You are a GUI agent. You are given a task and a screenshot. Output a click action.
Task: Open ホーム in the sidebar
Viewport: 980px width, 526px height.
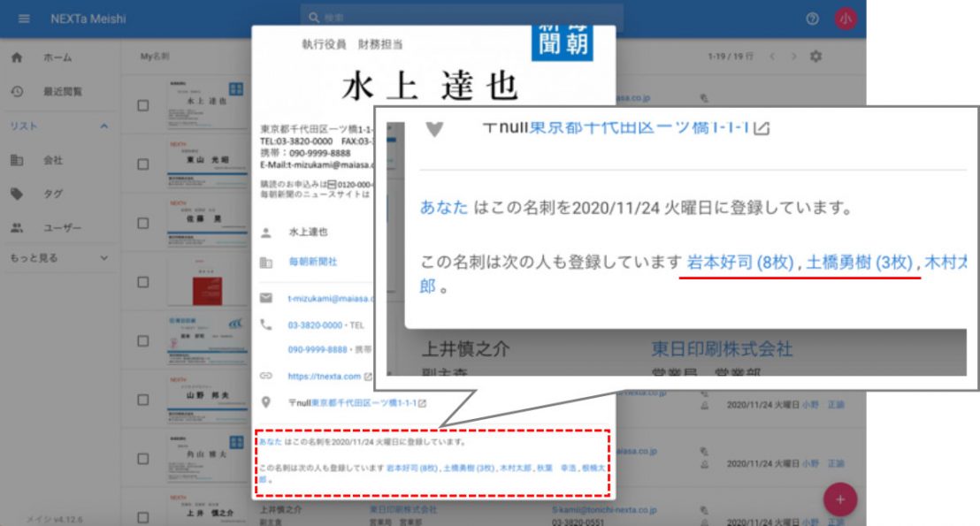pos(57,57)
